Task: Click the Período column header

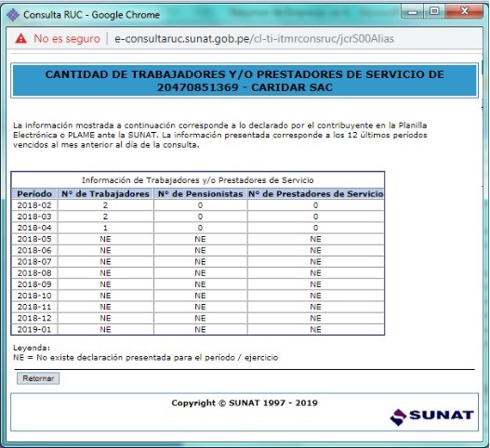Action: tap(34, 194)
